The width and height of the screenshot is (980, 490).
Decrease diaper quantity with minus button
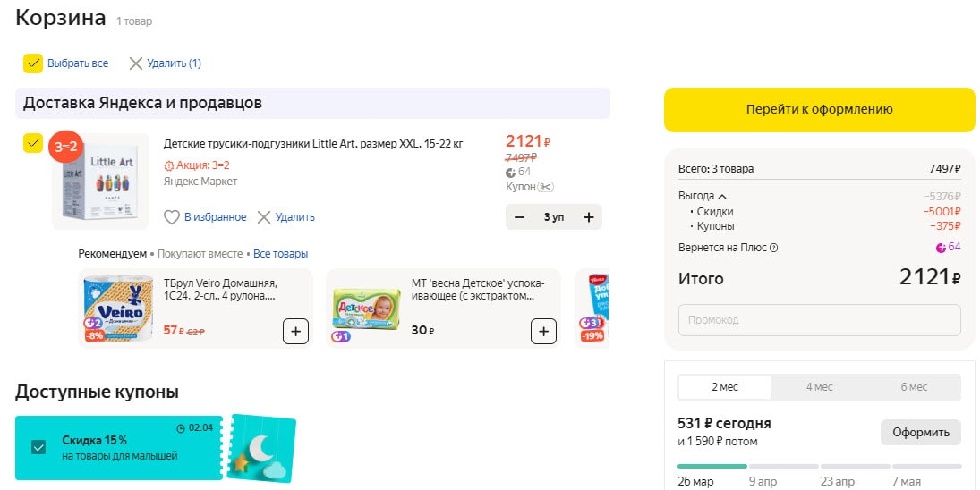point(520,217)
